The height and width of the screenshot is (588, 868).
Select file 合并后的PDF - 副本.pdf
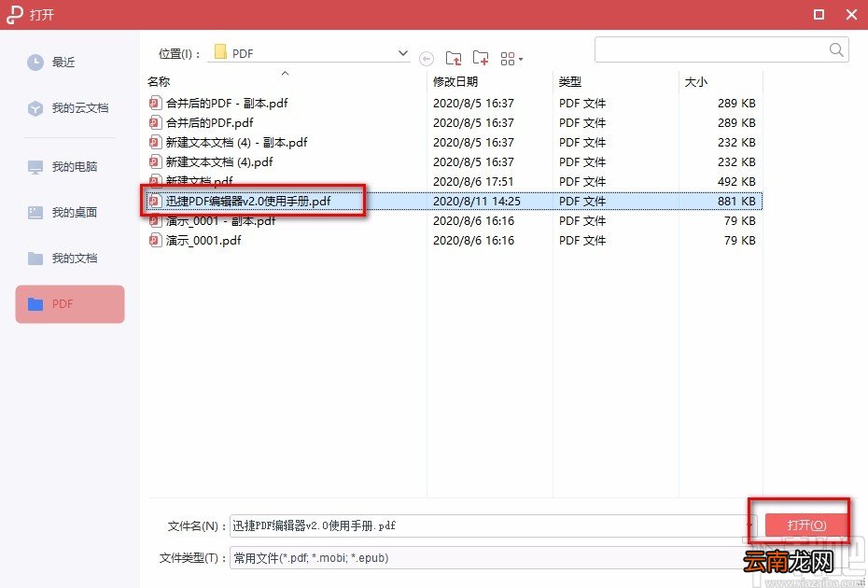pos(227,103)
